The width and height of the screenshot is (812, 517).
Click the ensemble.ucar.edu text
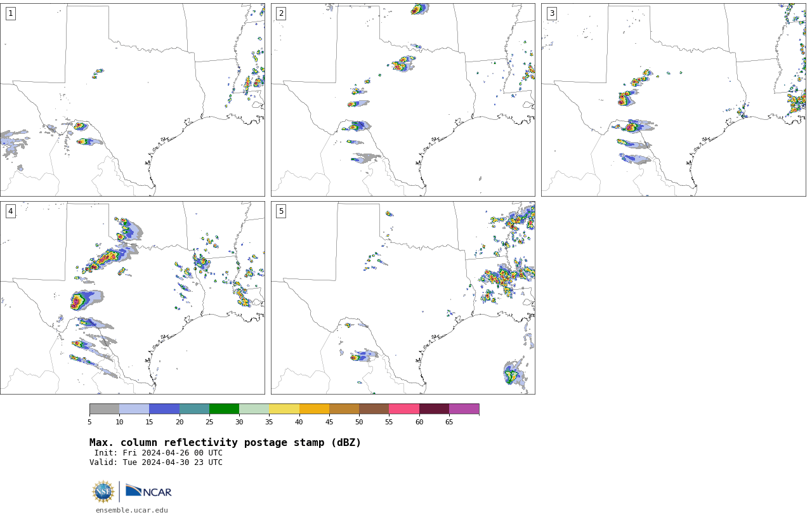point(132,510)
